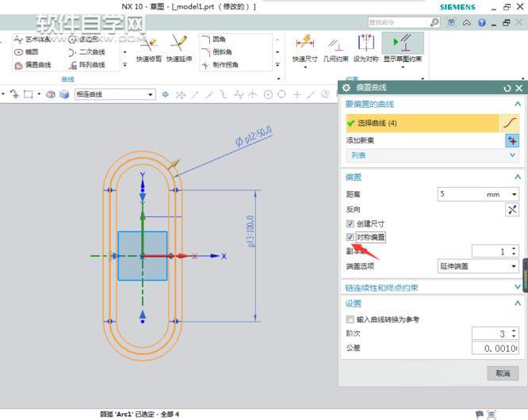Click the flag icon in the status bar
The width and height of the screenshot is (528, 420).
pyautogui.click(x=479, y=414)
